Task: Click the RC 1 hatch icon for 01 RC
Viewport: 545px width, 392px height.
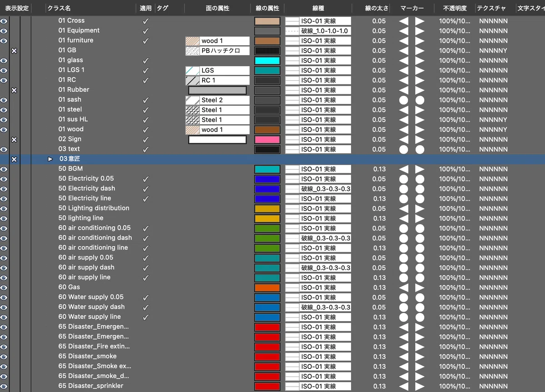Action: point(193,80)
